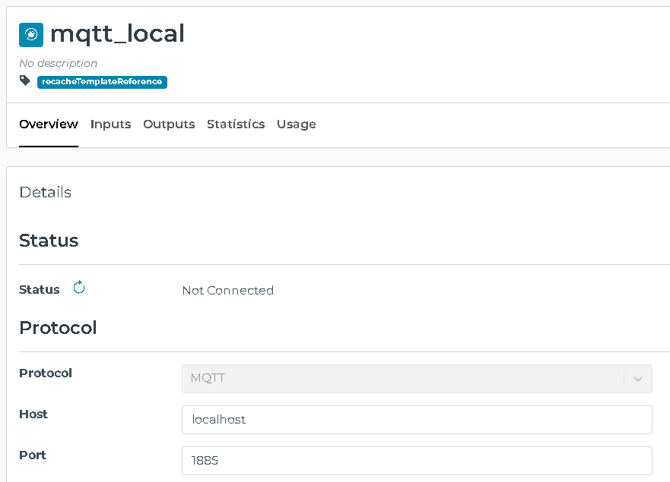Click the Details section heading
Image resolution: width=670 pixels, height=482 pixels.
pyautogui.click(x=45, y=192)
